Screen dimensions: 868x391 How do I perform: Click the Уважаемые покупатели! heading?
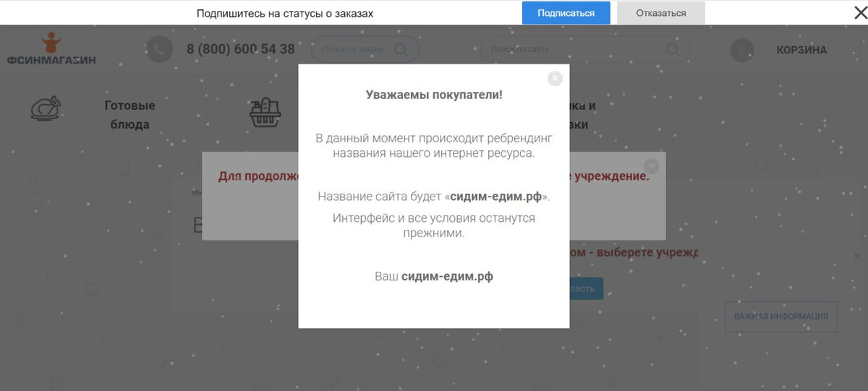coord(434,95)
